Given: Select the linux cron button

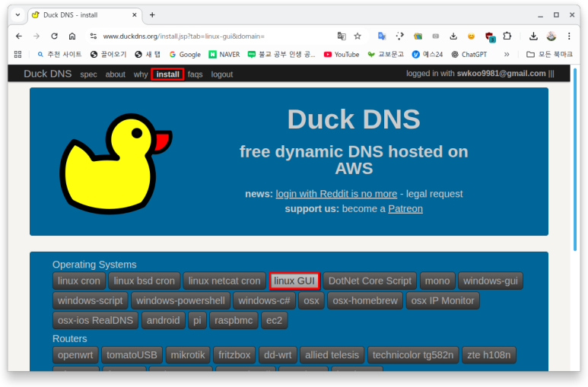Looking at the screenshot, I should point(79,281).
